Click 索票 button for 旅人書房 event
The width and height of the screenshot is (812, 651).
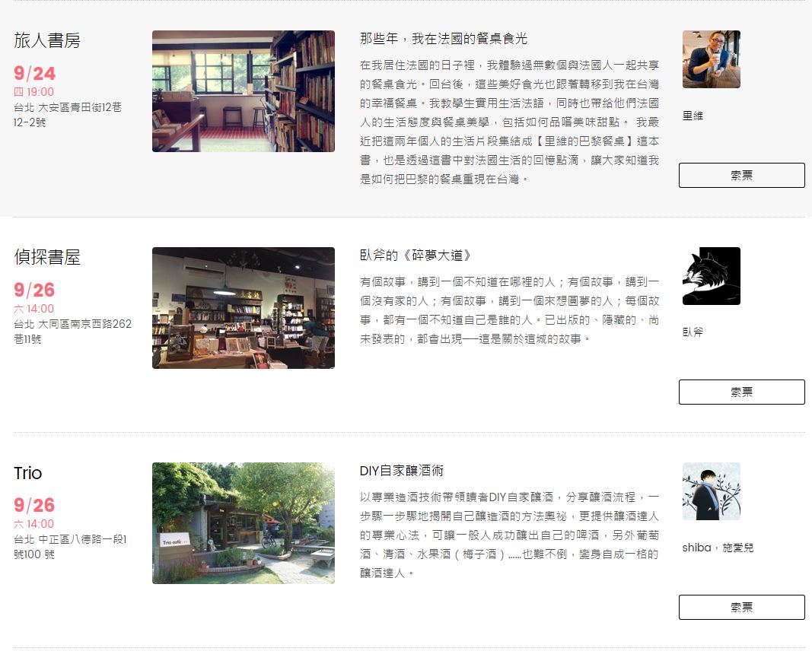741,176
